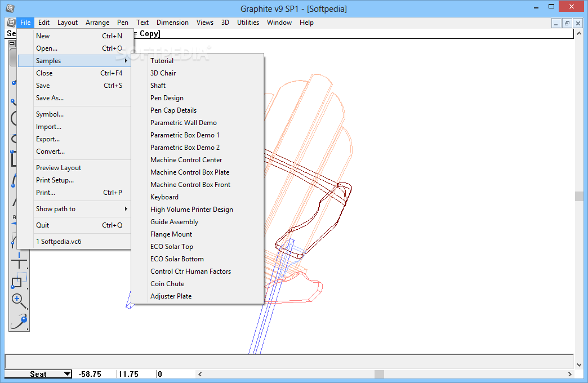The width and height of the screenshot is (588, 383).
Task: Open the Adjuster Plate sample
Action: pyautogui.click(x=198, y=296)
